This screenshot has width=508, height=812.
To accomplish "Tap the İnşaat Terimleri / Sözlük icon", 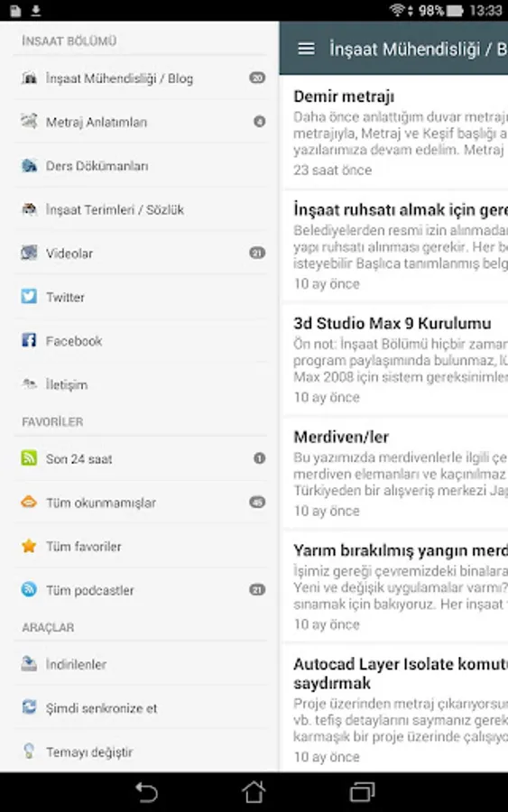I will coord(29,209).
